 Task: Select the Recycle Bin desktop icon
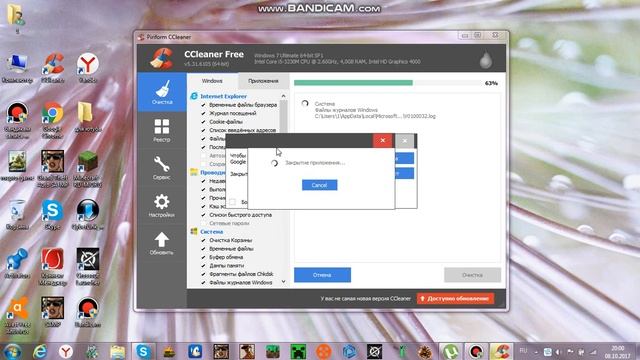point(17,215)
